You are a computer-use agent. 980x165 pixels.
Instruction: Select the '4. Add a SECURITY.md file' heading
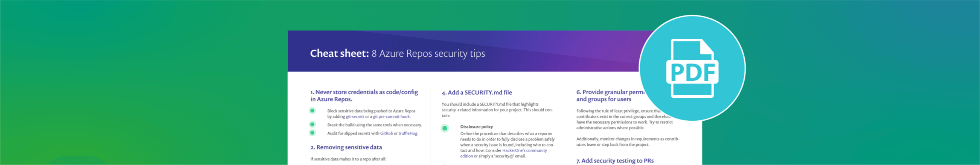(x=477, y=92)
